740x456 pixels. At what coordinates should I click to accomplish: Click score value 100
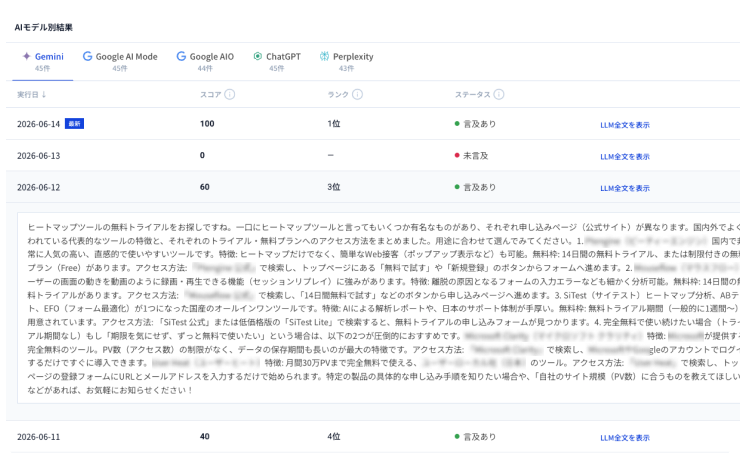[x=207, y=124]
